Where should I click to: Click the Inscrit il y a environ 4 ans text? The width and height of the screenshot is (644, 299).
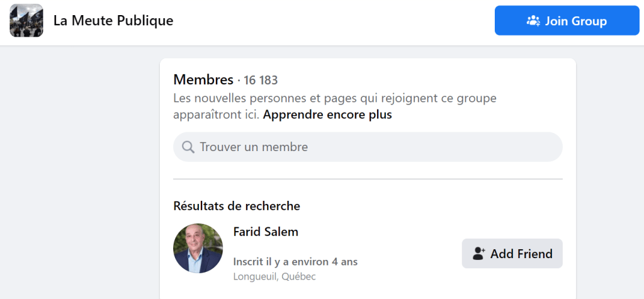coord(295,261)
